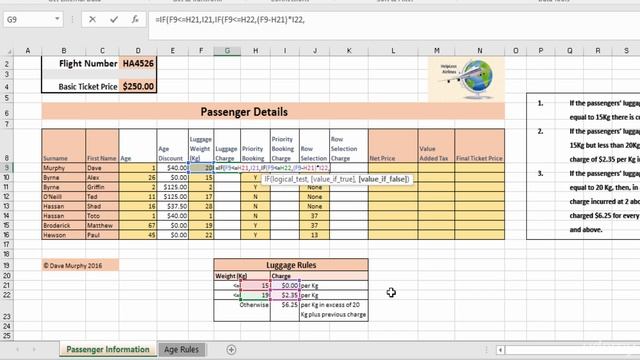Click the Passenger Details title banner

click(273, 111)
